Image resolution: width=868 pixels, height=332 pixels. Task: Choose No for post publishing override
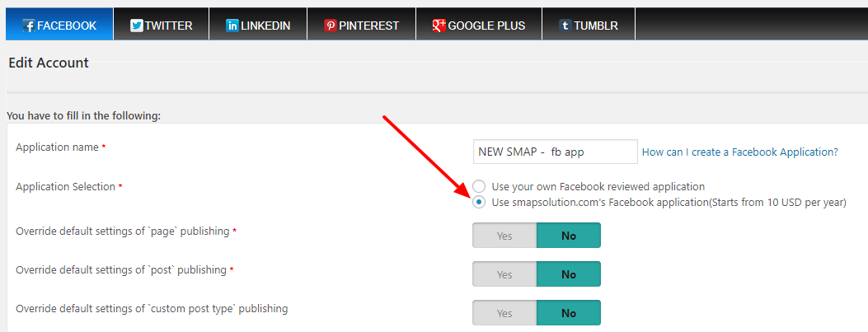[x=569, y=274]
